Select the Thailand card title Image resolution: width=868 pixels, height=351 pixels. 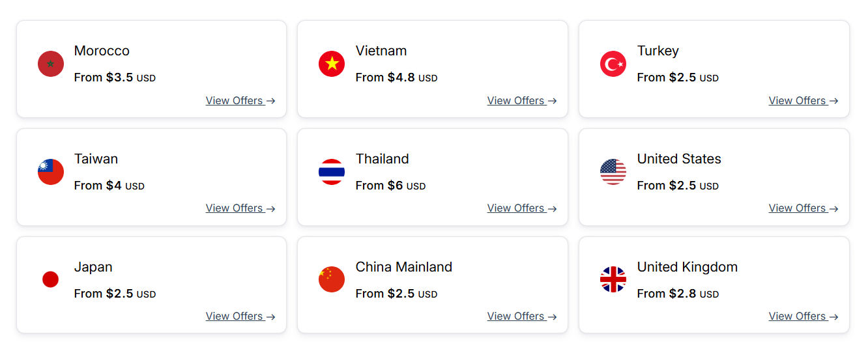383,159
